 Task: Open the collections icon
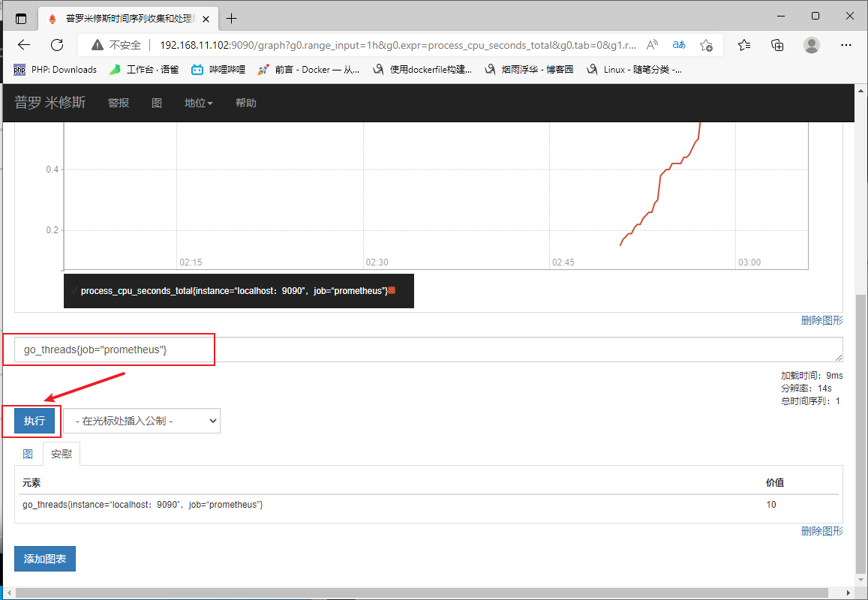point(777,45)
